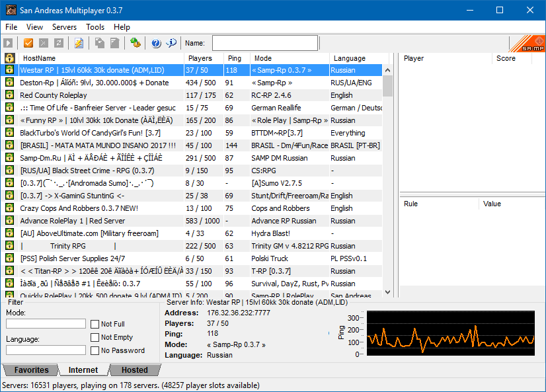Click the server list scrollbar thumb
Image resolution: width=546 pixels, height=392 pixels.
tap(387, 86)
